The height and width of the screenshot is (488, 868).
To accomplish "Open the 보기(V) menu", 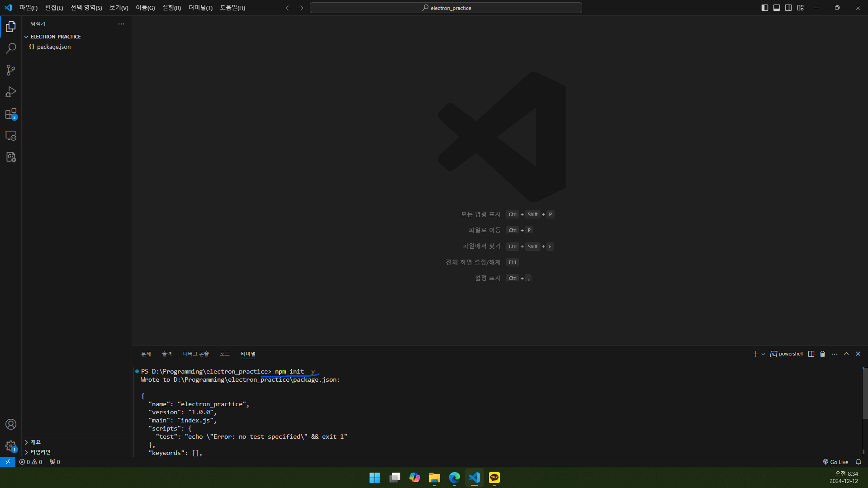I will click(119, 8).
